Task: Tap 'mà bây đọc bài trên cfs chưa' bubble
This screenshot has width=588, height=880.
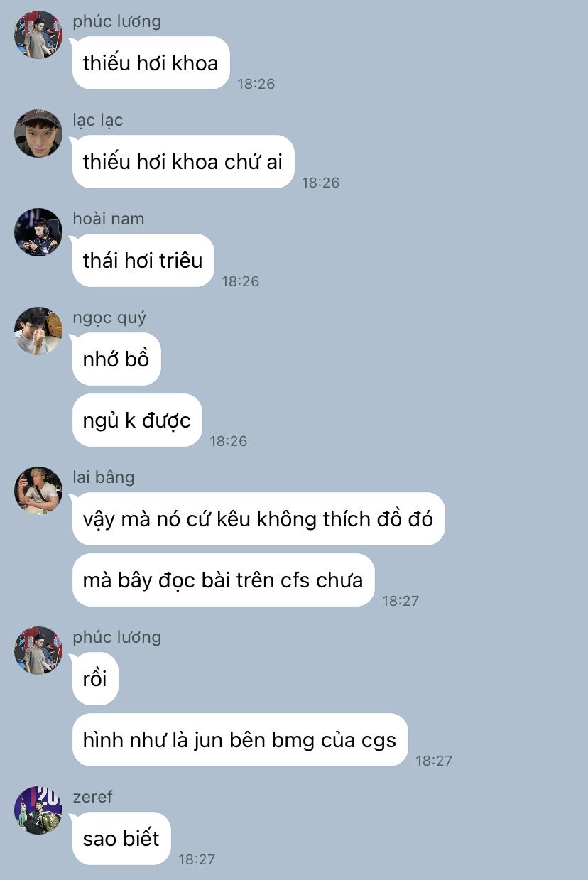Action: tap(223, 580)
